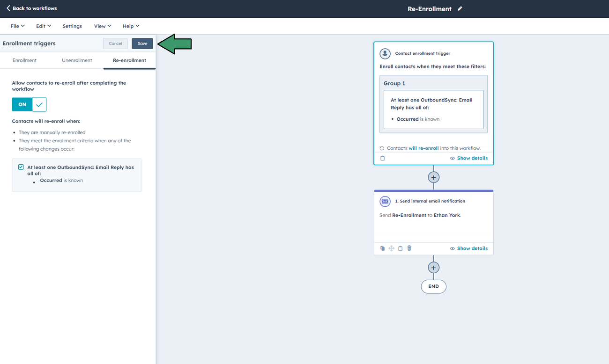Click the email icon on the internal notification action
The image size is (609, 364).
point(385,201)
